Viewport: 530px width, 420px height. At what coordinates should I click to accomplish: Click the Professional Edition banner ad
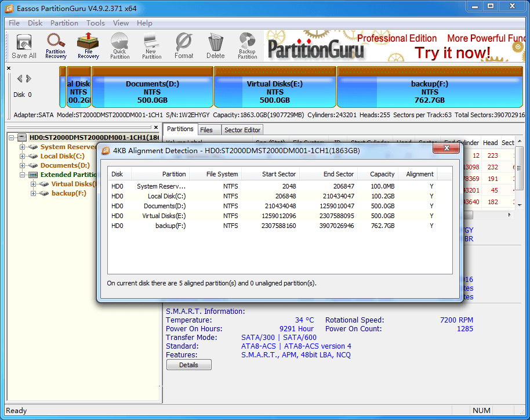[x=394, y=46]
